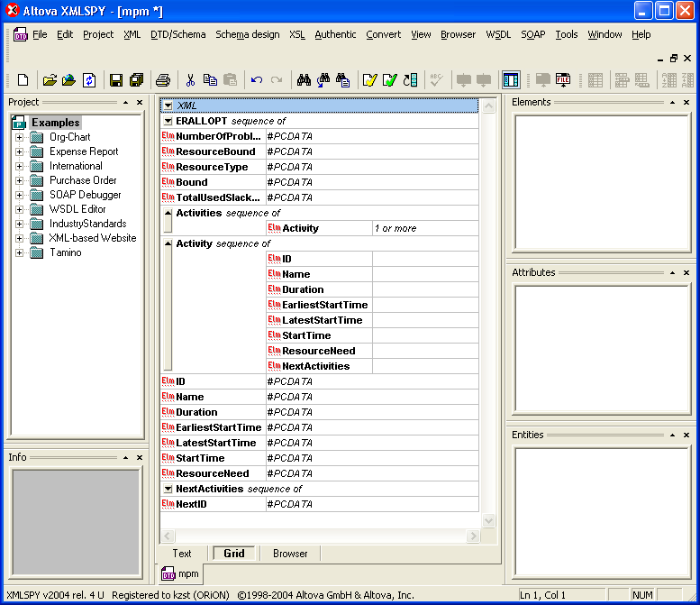The image size is (700, 605).
Task: Click the Examples project root icon
Action: (x=19, y=123)
